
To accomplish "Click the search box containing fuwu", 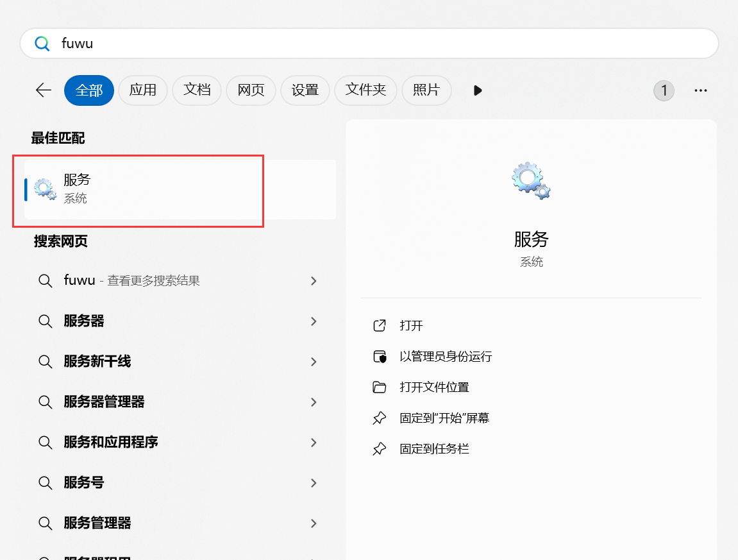I will 369,44.
